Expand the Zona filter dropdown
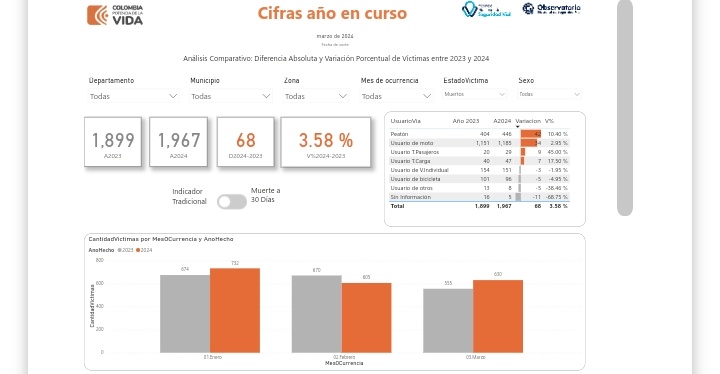 (316, 96)
